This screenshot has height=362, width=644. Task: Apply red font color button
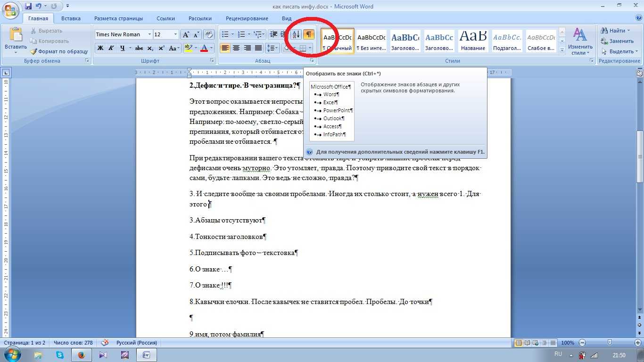(x=204, y=48)
